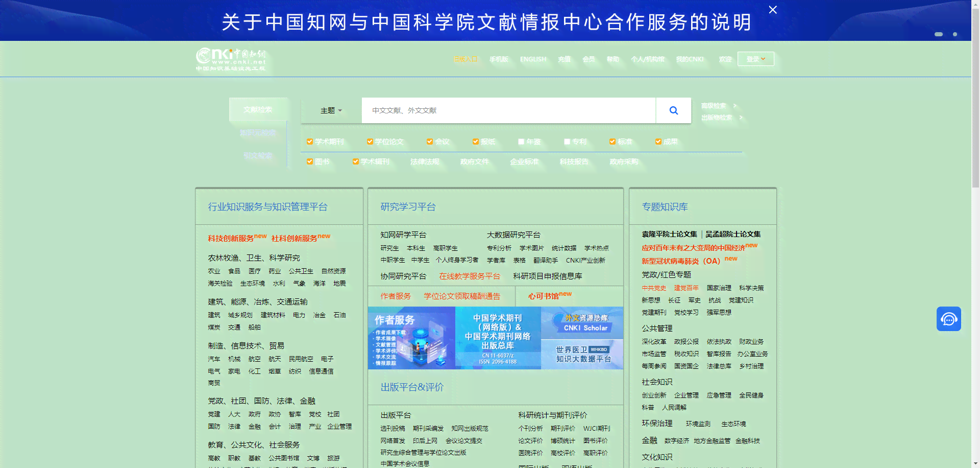The image size is (980, 468).
Task: Toggle the 学术期刊 checkbox
Action: pyautogui.click(x=309, y=142)
